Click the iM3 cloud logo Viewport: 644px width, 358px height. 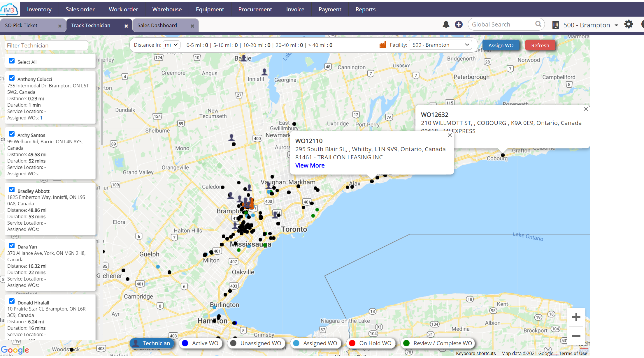pos(9,10)
